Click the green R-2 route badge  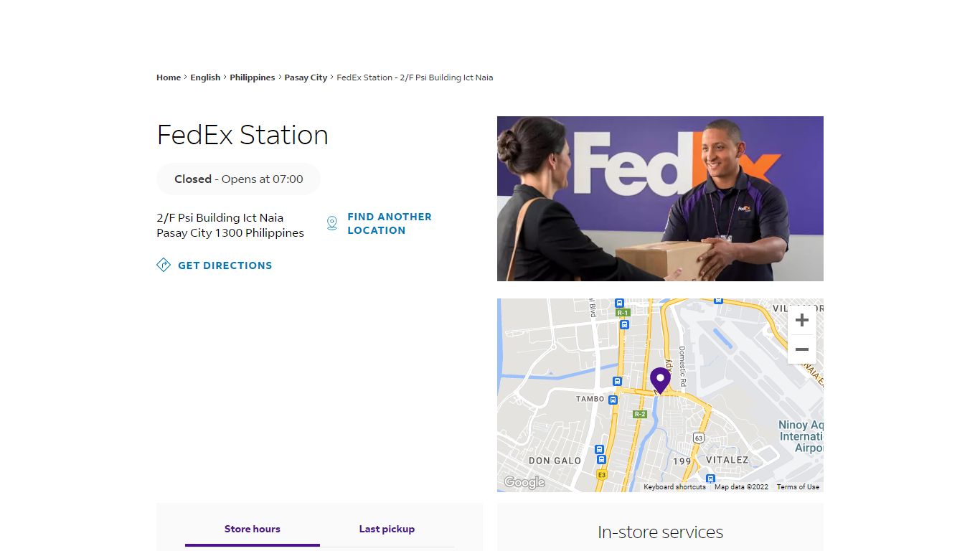tap(640, 414)
